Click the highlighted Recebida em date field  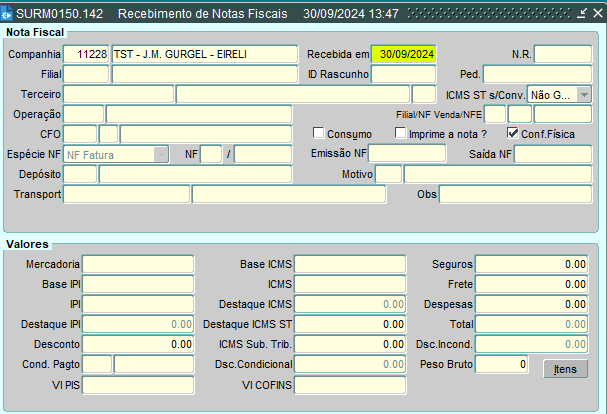(x=404, y=54)
